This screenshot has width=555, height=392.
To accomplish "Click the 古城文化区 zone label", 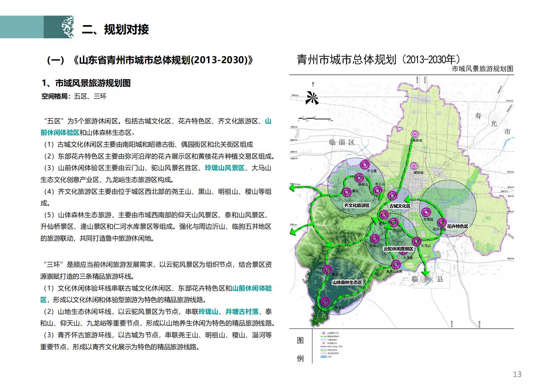I will (x=400, y=206).
